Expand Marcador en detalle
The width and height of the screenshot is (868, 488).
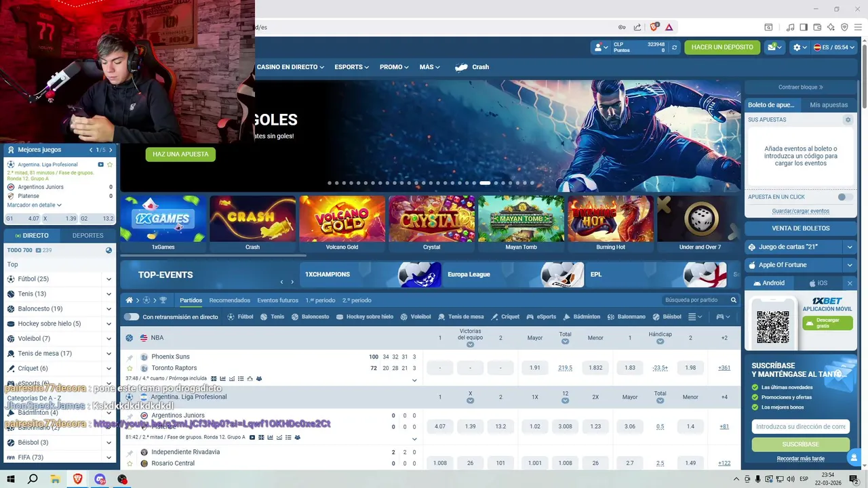coord(34,205)
